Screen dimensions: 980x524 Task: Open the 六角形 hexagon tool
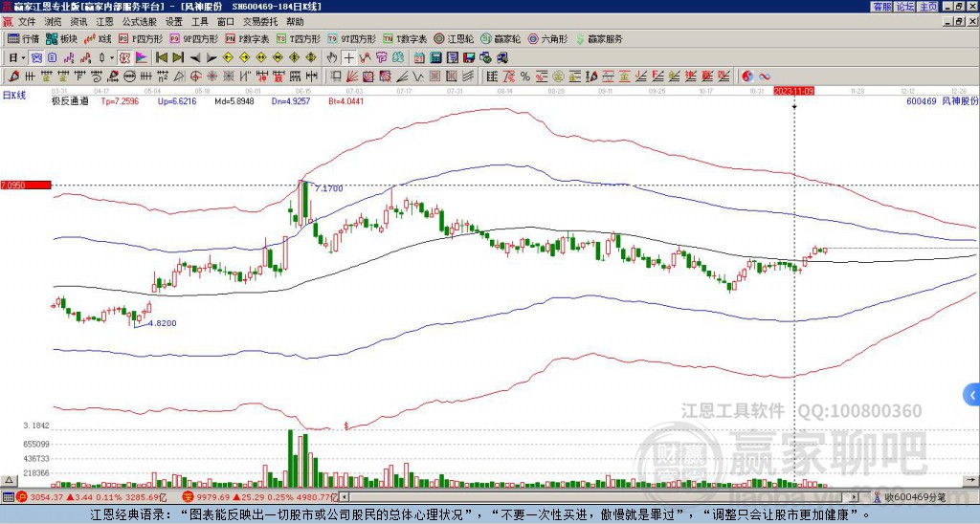pos(547,38)
